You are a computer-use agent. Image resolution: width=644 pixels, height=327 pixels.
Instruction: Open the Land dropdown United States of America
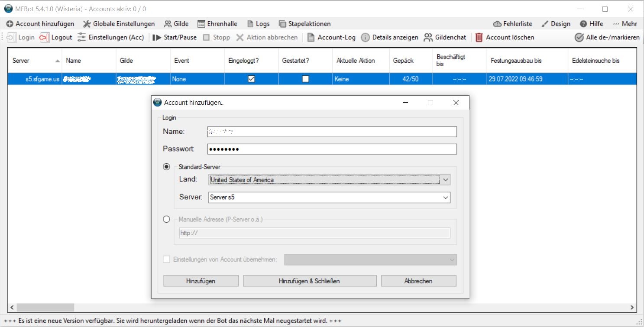(330, 180)
